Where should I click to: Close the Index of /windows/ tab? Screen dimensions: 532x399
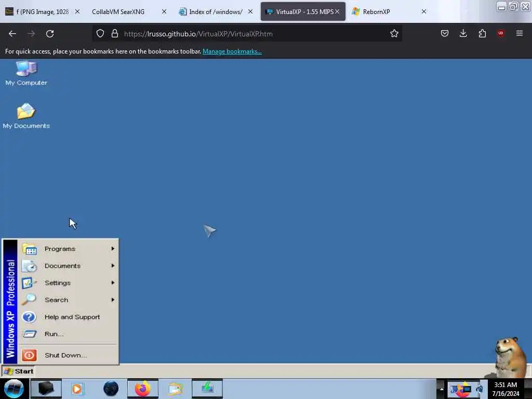click(250, 11)
